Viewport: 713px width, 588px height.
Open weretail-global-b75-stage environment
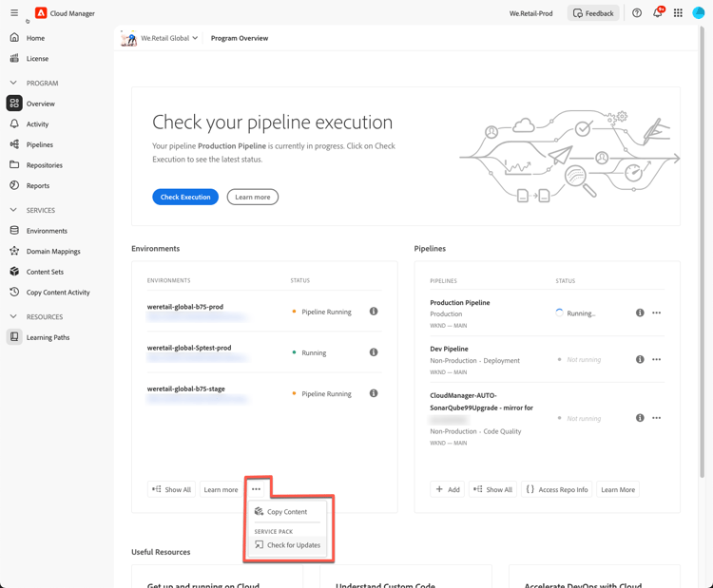(186, 389)
